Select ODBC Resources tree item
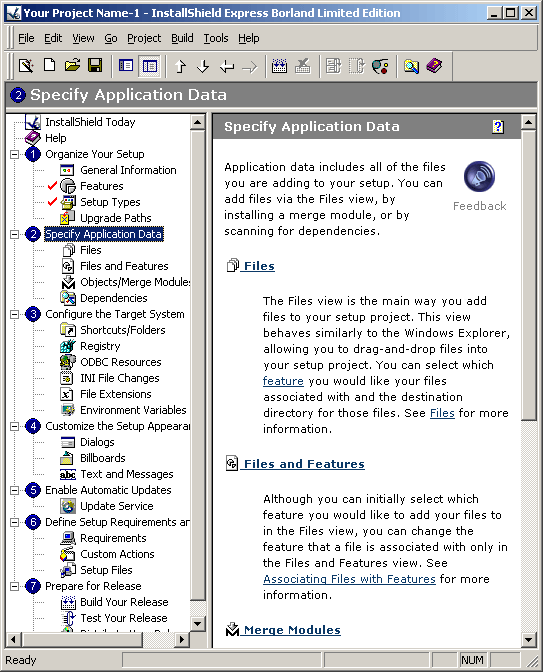 (121, 362)
